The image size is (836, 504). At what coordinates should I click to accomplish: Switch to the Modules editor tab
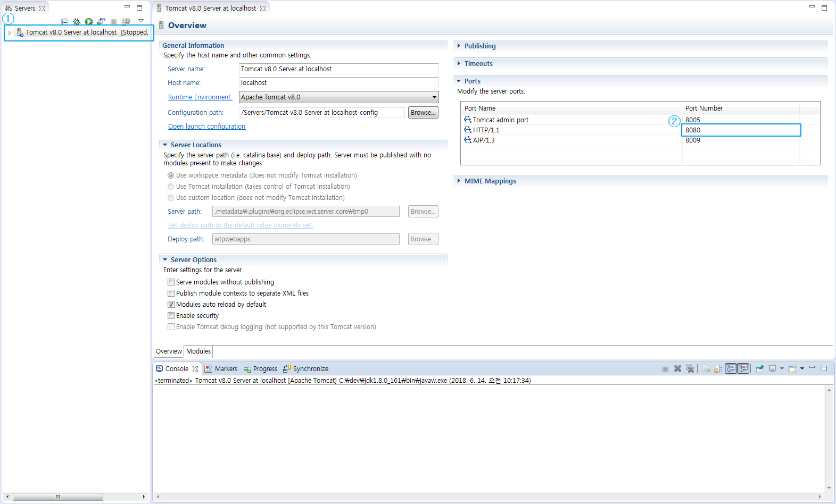coord(198,351)
